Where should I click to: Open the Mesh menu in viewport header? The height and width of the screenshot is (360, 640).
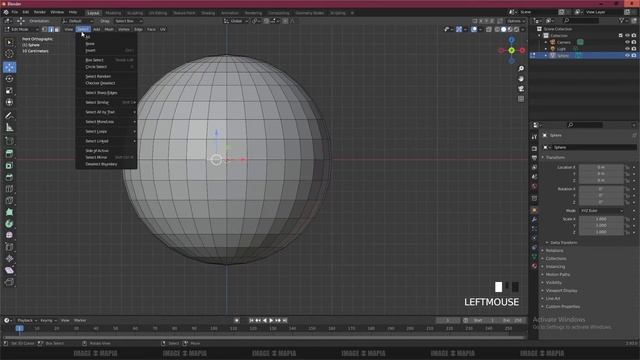109,29
